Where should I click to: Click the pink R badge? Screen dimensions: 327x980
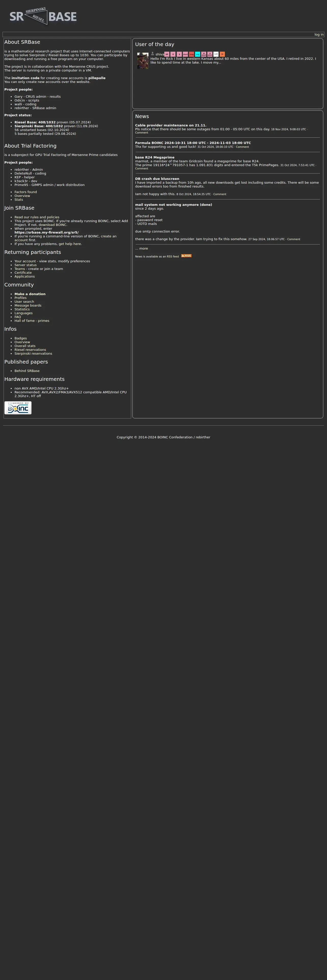pyautogui.click(x=173, y=54)
